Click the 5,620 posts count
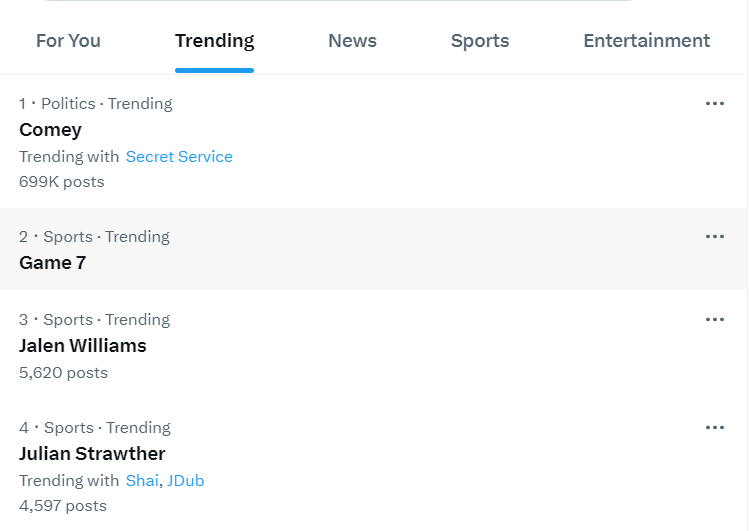The image size is (749, 531). [63, 373]
